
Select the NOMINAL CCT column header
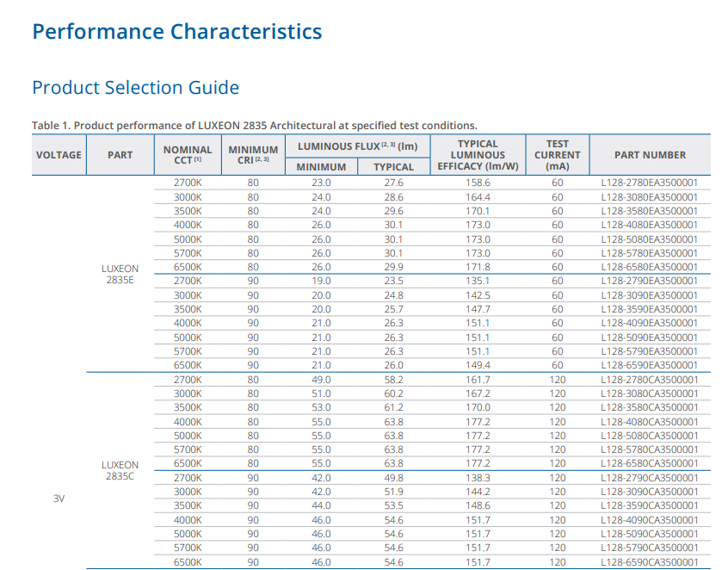(x=187, y=155)
